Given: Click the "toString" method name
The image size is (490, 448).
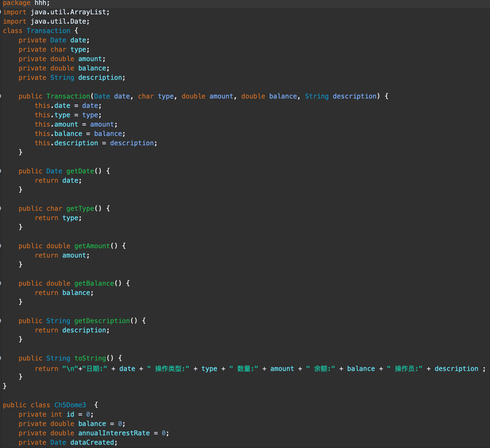Looking at the screenshot, I should click(90, 358).
